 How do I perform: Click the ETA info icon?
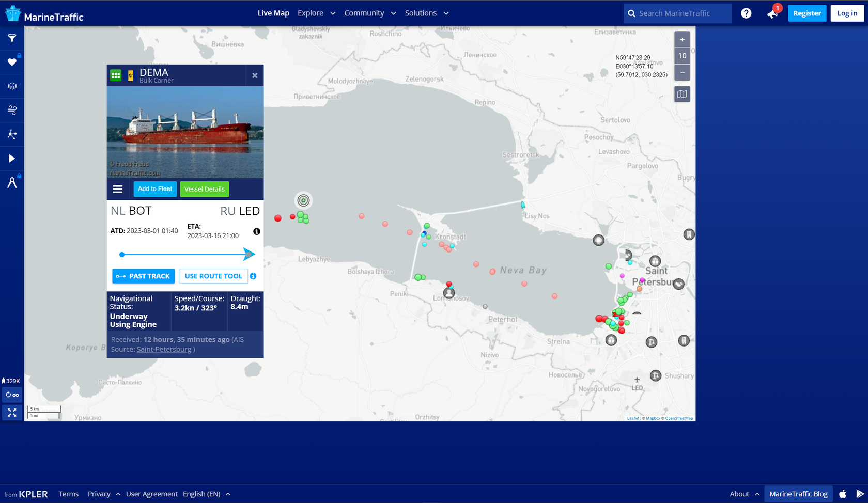257,231
